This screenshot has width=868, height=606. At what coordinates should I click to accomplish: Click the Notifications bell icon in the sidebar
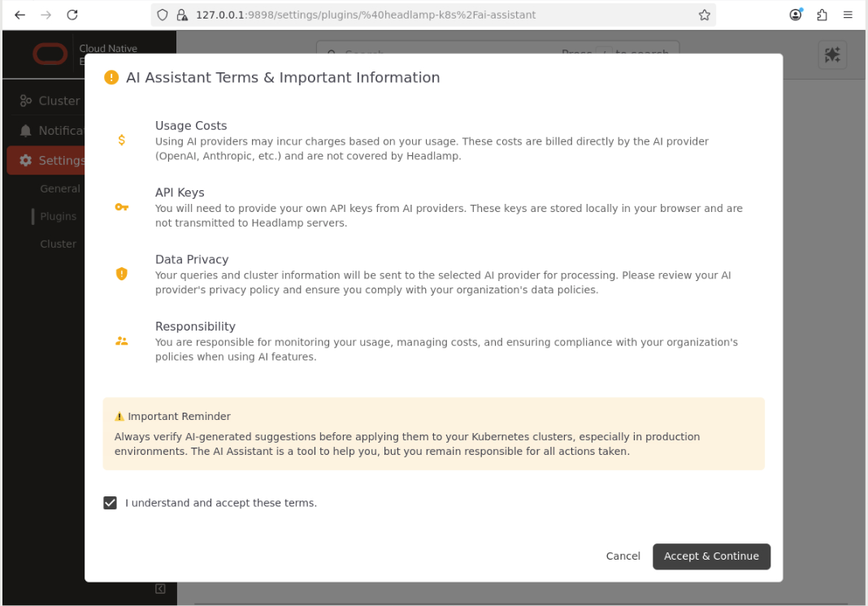[28, 130]
